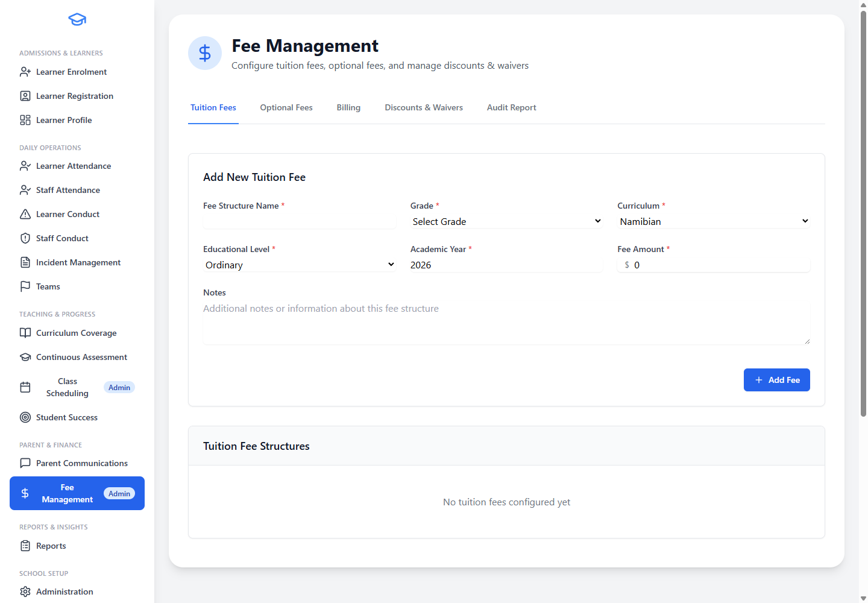This screenshot has height=603, width=868.
Task: Click the Continuous Assessment cap icon
Action: pyautogui.click(x=25, y=357)
